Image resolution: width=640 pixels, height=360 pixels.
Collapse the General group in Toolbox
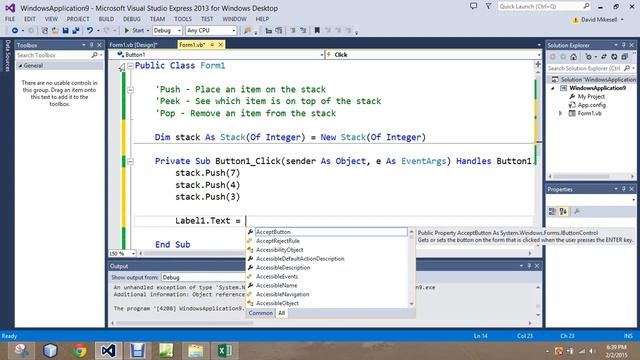(20, 66)
